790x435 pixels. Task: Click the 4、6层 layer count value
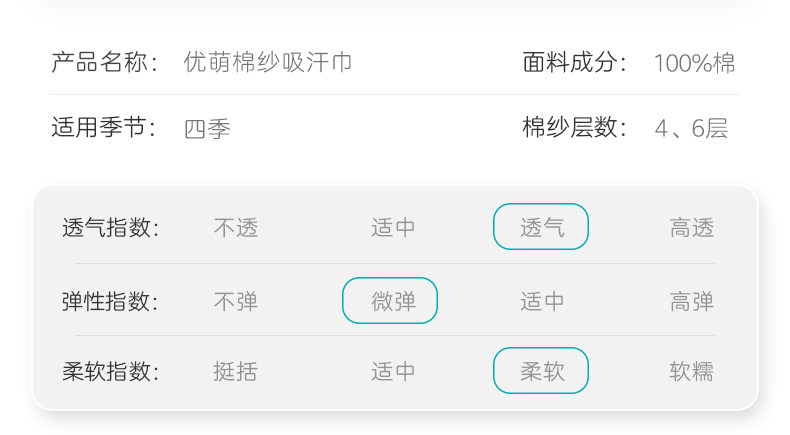(691, 129)
